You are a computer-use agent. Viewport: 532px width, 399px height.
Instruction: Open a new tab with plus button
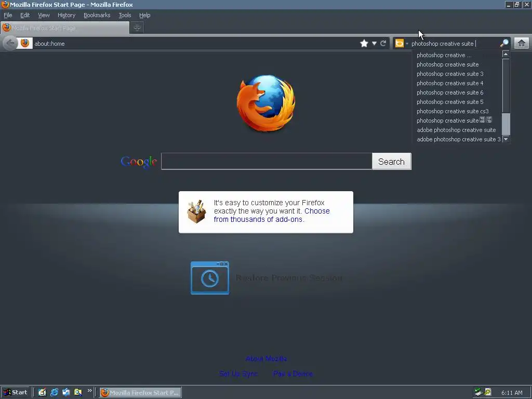coord(137,28)
